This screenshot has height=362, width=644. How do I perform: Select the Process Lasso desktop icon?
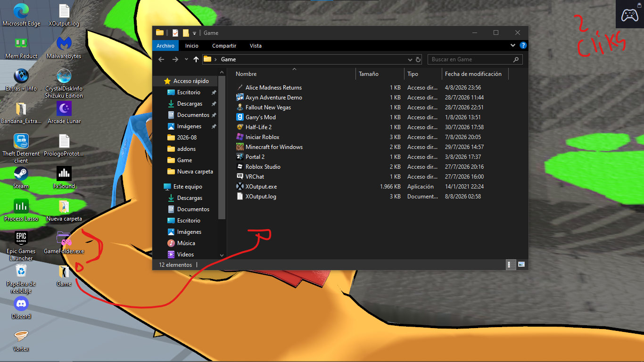click(x=21, y=210)
